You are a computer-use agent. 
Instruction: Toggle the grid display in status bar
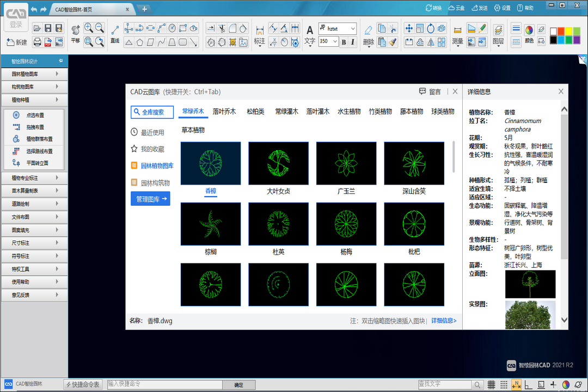[x=491, y=384]
